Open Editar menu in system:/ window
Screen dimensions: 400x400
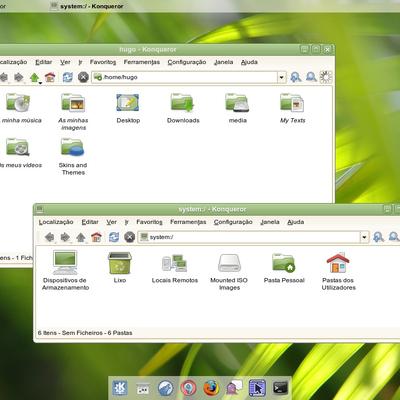(90, 222)
